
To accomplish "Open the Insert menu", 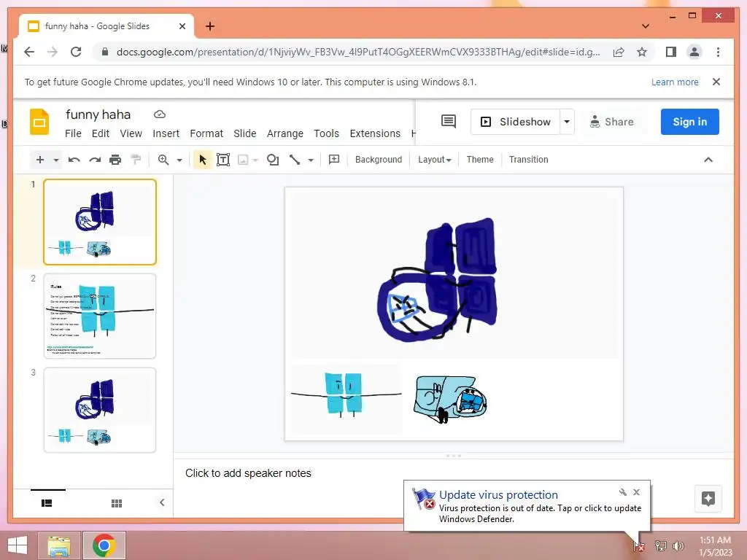I will pos(166,133).
